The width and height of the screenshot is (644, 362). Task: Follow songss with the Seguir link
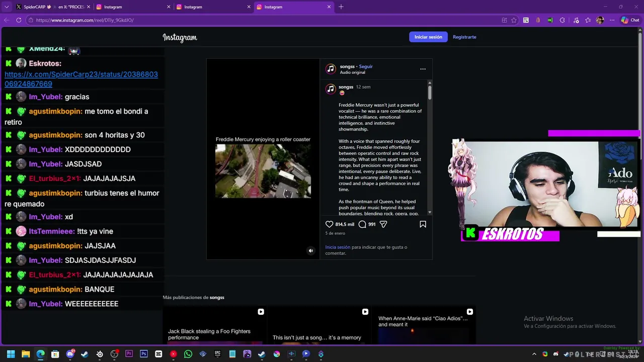366,66
